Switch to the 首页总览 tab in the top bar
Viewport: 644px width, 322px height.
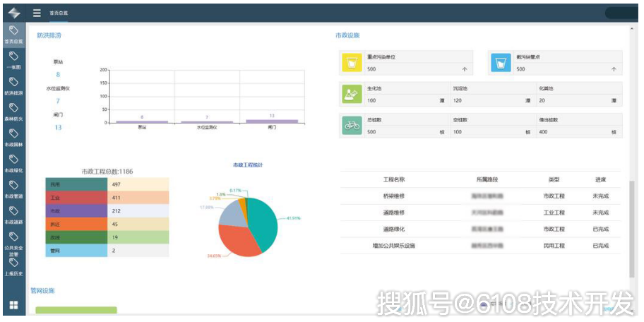coord(59,13)
